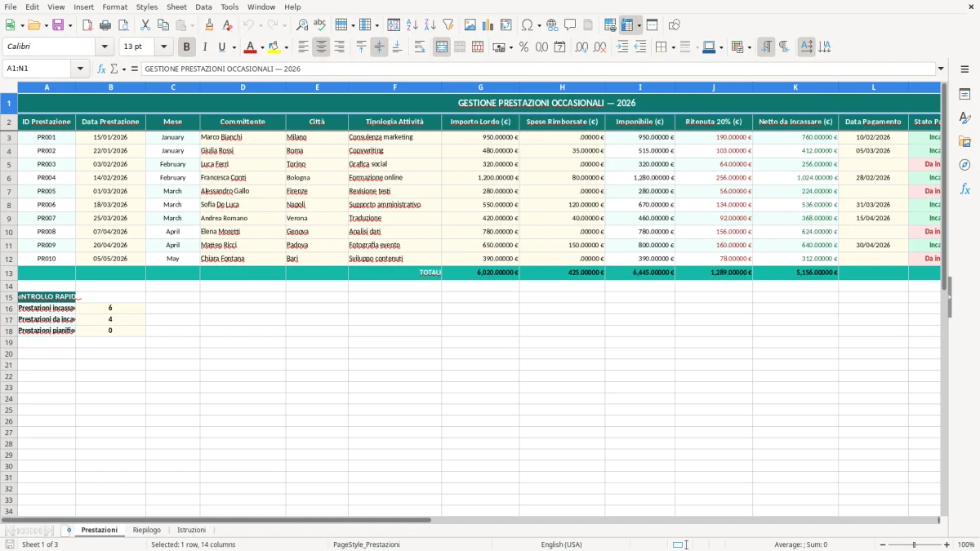This screenshot has width=980, height=551.
Task: Expand the formula bar
Action: [941, 69]
